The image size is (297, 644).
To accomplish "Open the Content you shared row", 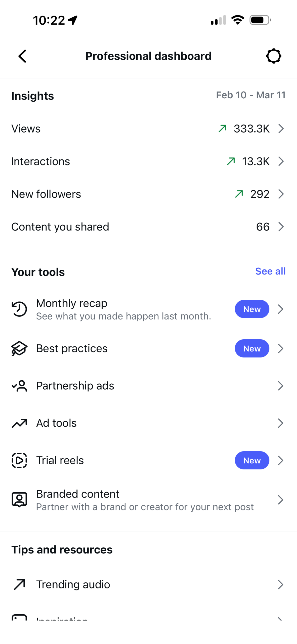I will [x=148, y=227].
